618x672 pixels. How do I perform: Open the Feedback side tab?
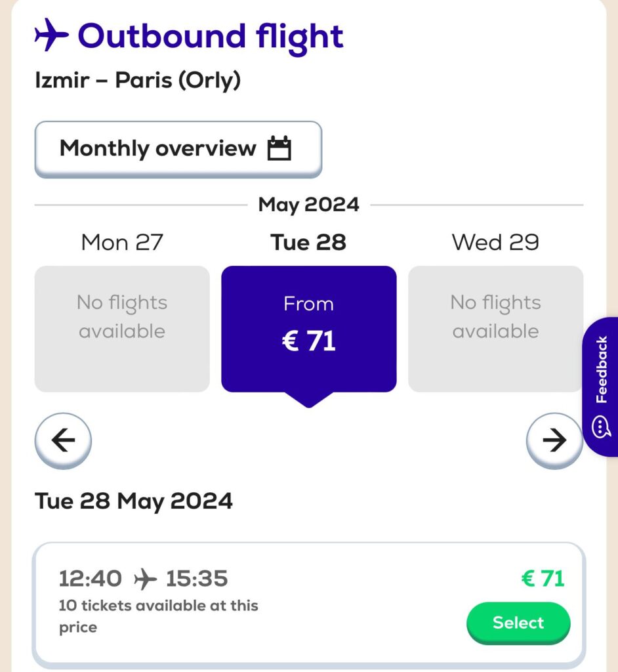click(600, 387)
